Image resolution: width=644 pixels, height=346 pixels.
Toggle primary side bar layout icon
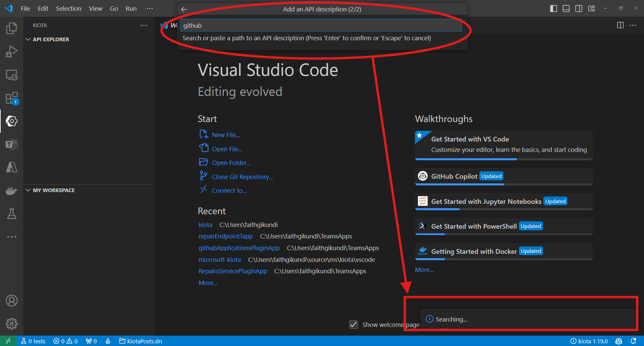(x=553, y=9)
